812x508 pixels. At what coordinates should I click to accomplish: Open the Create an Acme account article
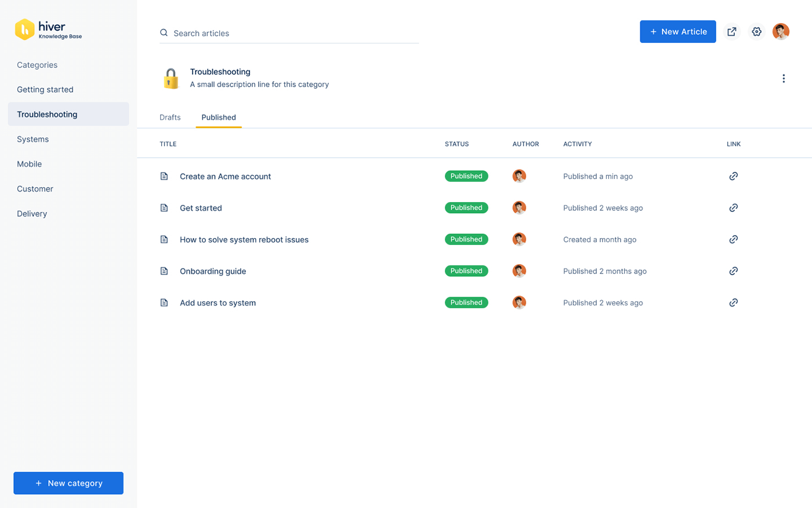click(x=225, y=176)
